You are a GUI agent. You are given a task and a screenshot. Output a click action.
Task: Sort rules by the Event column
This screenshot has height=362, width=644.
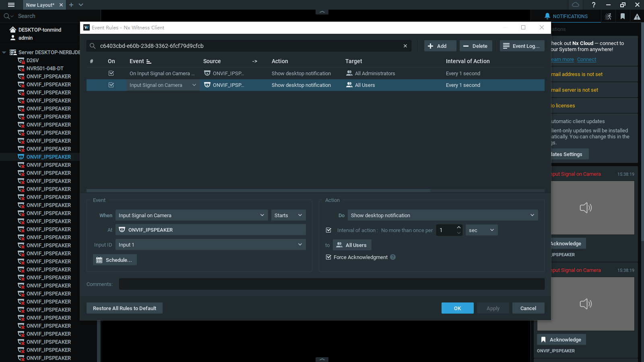pos(140,61)
